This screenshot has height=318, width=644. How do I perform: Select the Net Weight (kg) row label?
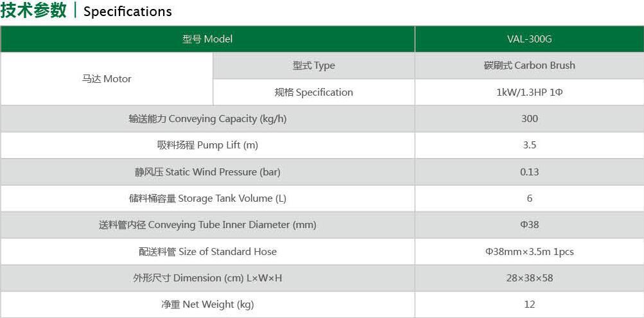click(207, 305)
